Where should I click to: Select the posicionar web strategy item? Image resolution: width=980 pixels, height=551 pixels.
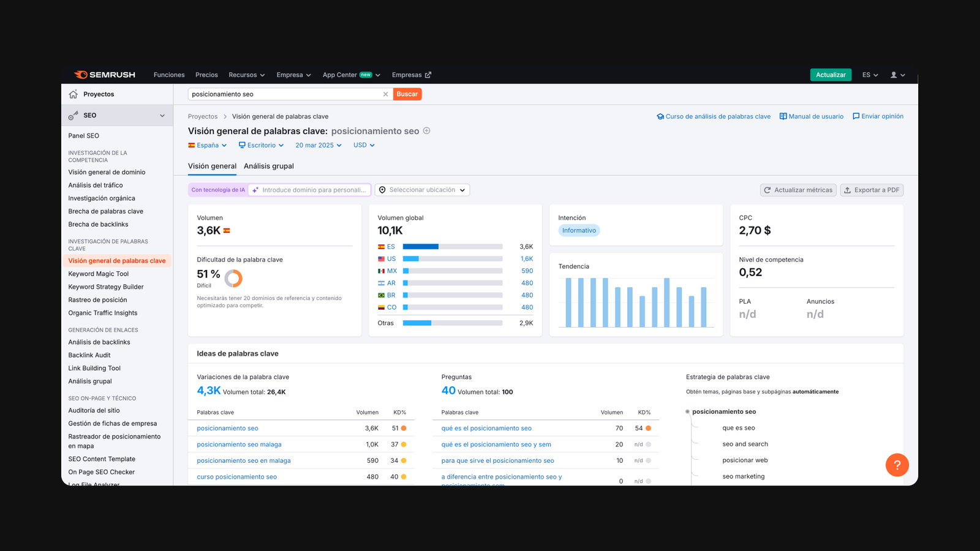[x=745, y=460]
